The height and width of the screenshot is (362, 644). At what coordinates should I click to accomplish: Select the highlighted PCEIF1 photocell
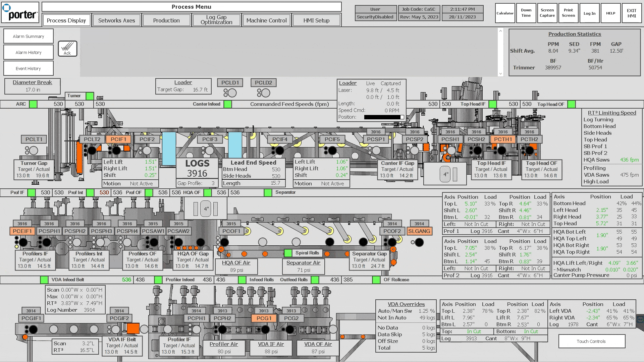(22, 231)
